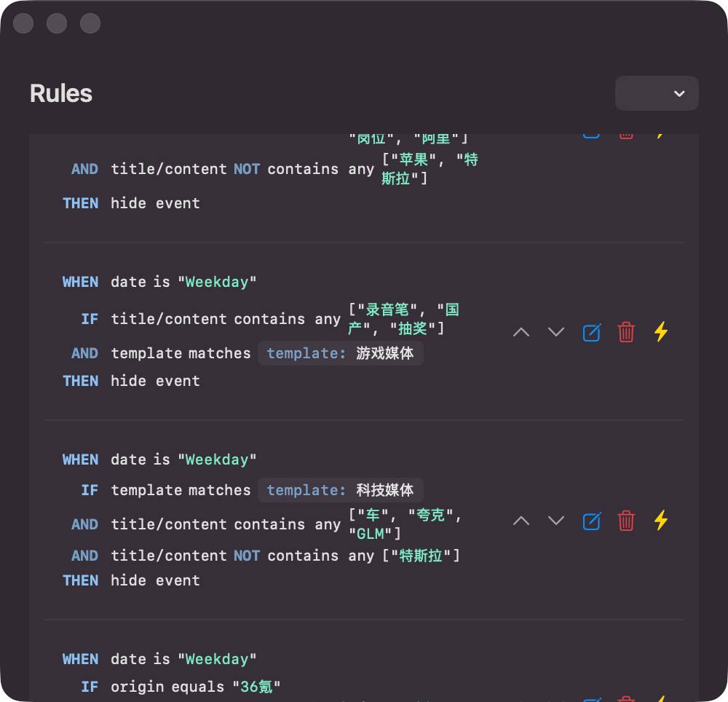Screen dimensions: 728x702
Task: Click the keyword list containing "夸克" and "GLM"
Action: point(405,524)
